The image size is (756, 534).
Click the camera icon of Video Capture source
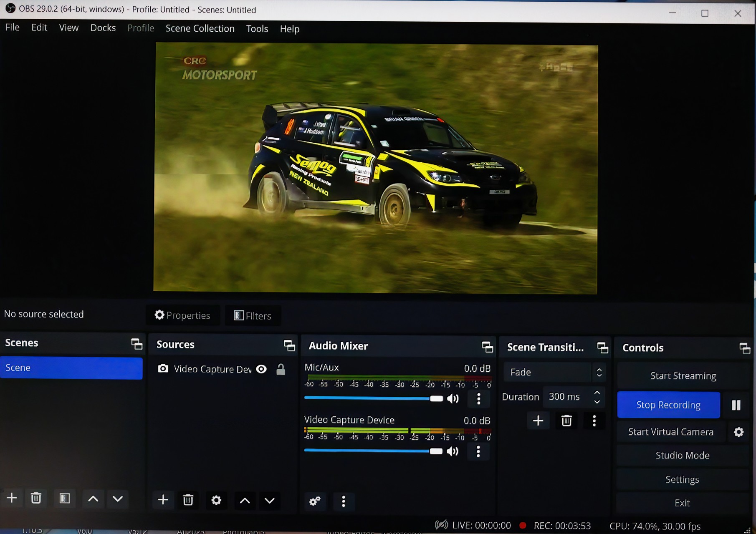pos(163,368)
